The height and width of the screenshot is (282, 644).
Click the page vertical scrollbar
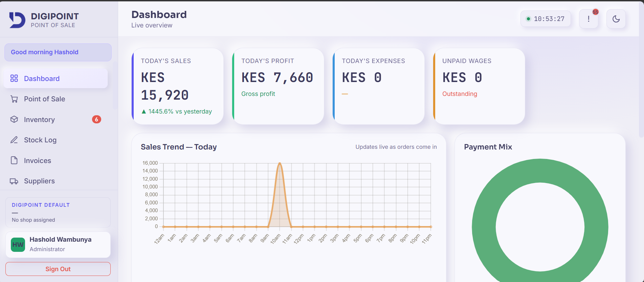click(641, 69)
